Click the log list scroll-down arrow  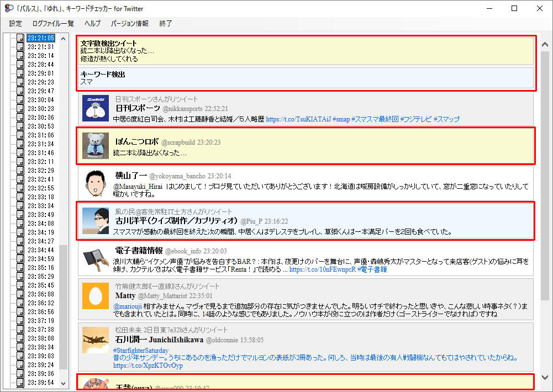pos(64,383)
